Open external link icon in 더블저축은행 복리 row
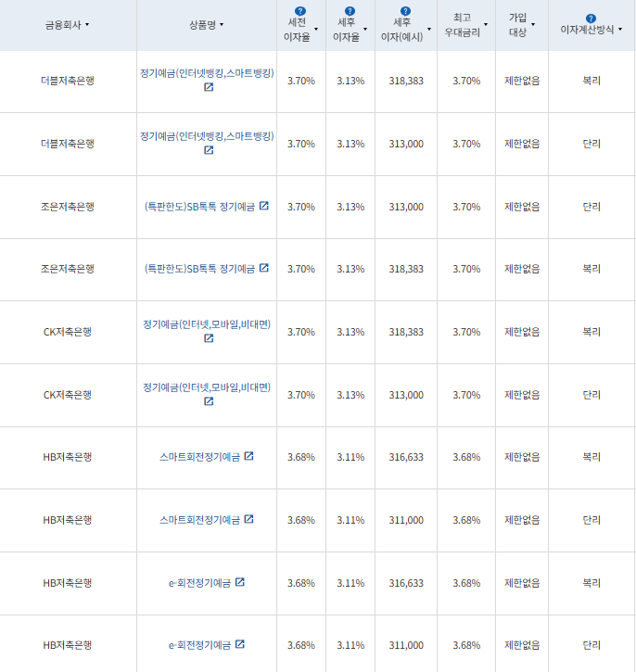Image resolution: width=636 pixels, height=672 pixels. (x=209, y=87)
